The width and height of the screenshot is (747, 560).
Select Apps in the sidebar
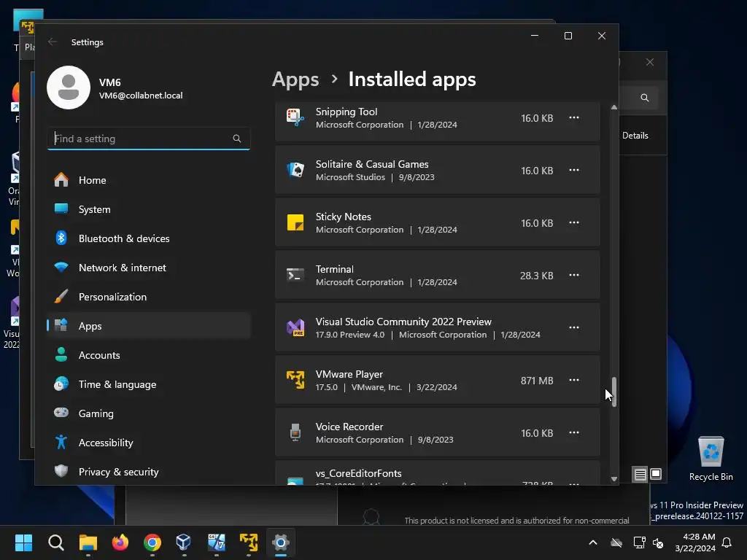pyautogui.click(x=149, y=326)
